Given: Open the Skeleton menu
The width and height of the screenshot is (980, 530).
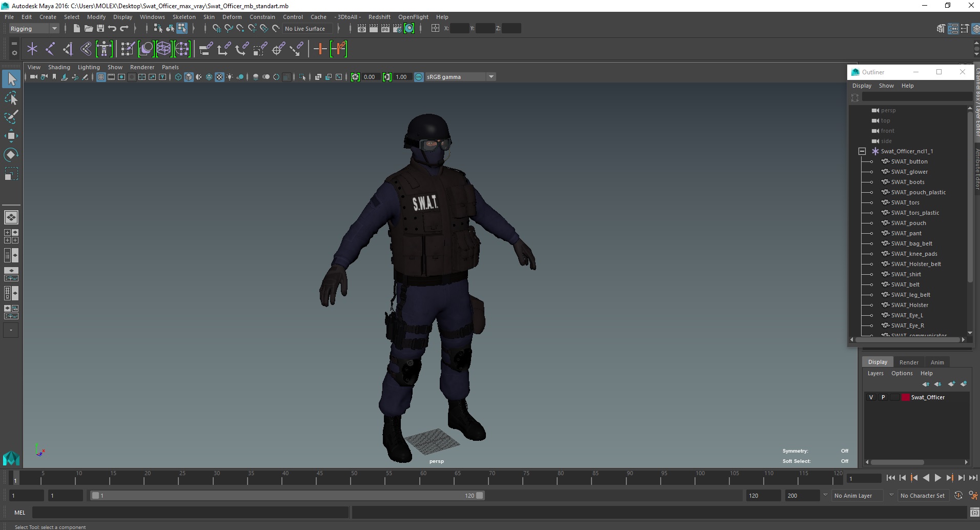Looking at the screenshot, I should (x=184, y=17).
